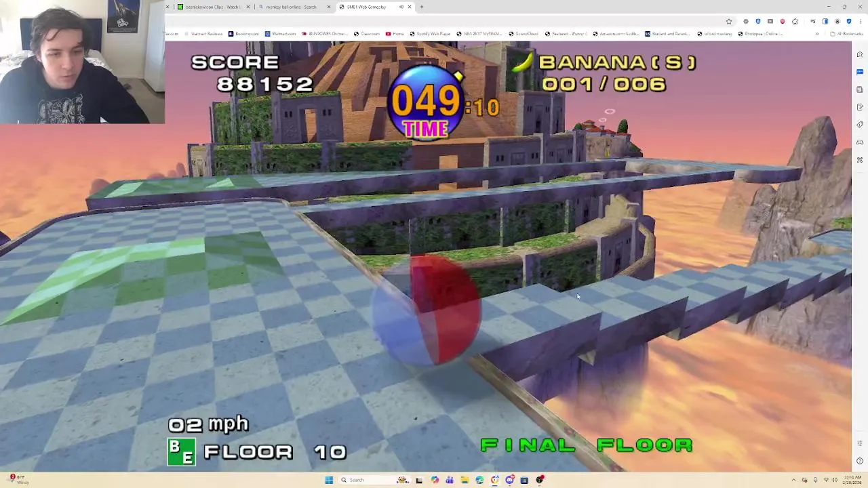868x488 pixels.
Task: Click the webcam overlay thumbnail
Action: pos(82,62)
